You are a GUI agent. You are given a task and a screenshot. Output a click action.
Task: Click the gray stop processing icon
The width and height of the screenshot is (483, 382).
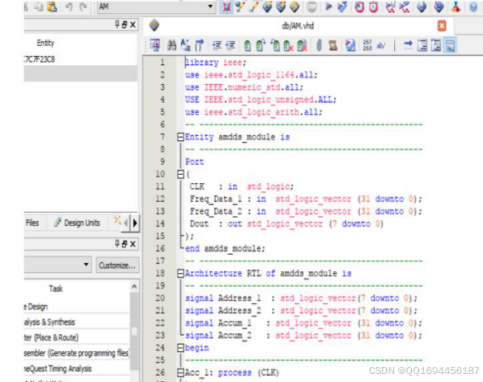[x=311, y=7]
